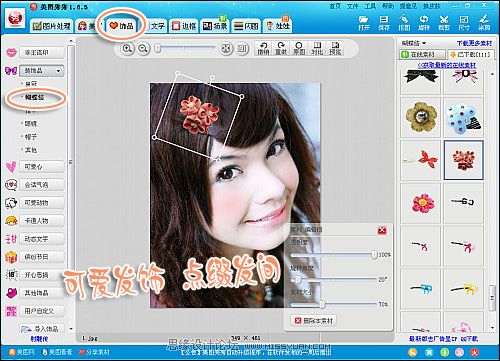The height and width of the screenshot is (361, 500).
Task: Open the 用户自定义 user custom category
Action: pos(42,311)
